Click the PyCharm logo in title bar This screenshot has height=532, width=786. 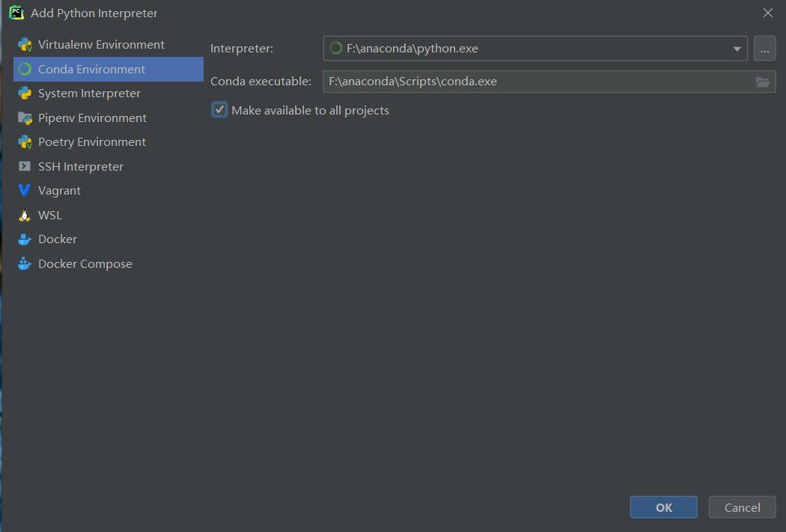coord(16,13)
